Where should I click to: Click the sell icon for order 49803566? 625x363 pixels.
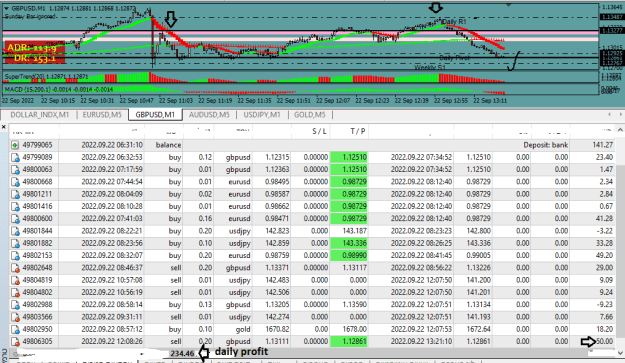[x=15, y=317]
